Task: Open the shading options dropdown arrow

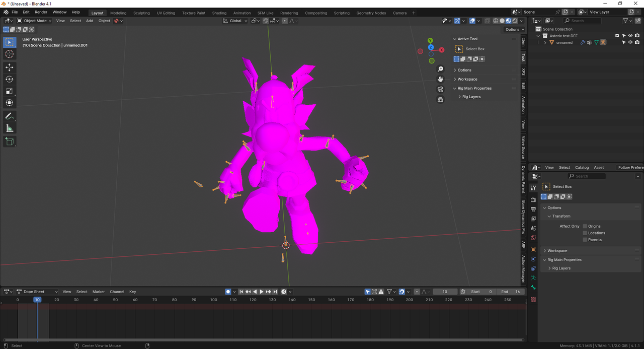Action: pos(521,21)
